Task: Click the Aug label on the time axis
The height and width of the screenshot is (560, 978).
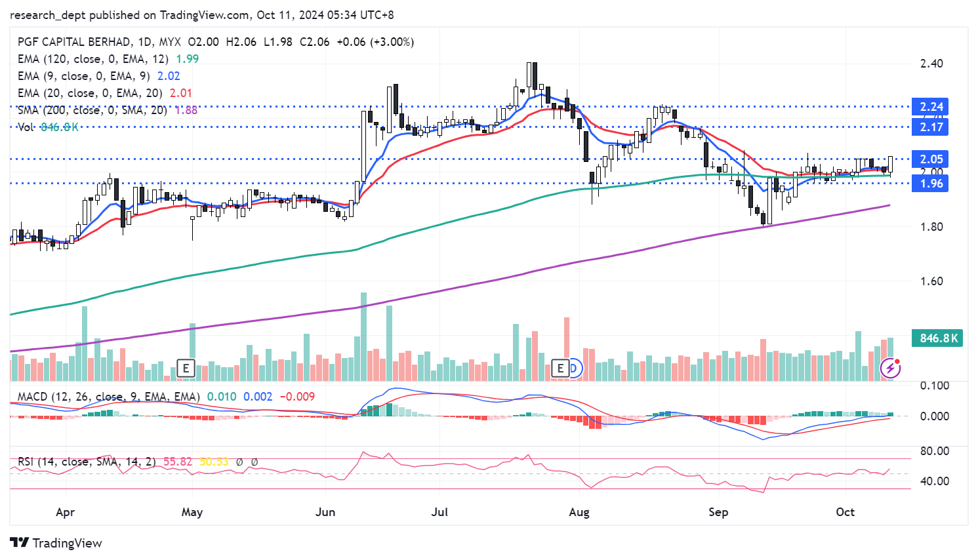Action: tap(579, 512)
